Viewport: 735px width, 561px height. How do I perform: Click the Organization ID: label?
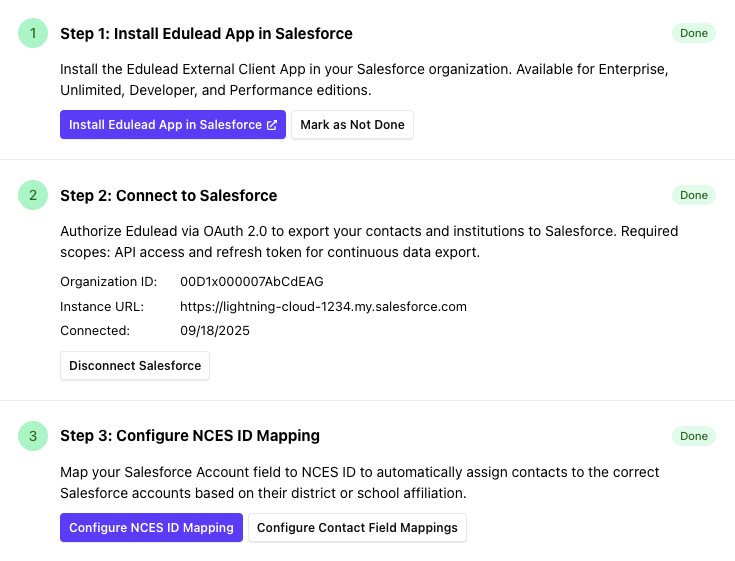[109, 282]
